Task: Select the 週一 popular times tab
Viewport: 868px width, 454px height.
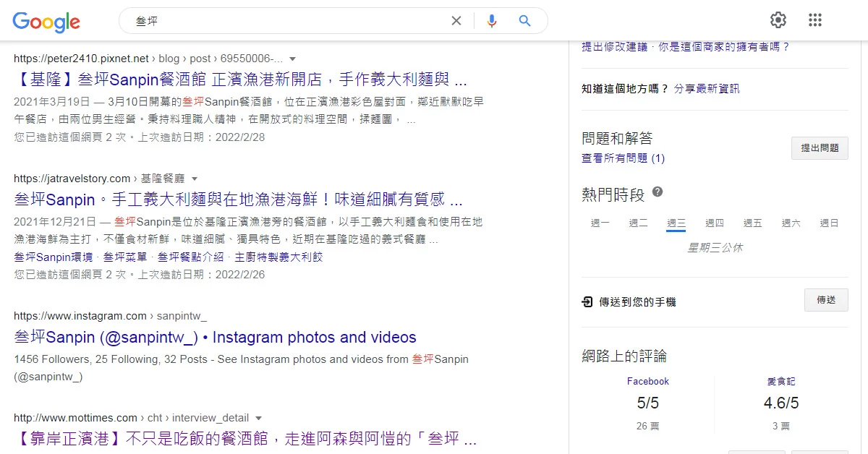Action: tap(600, 223)
